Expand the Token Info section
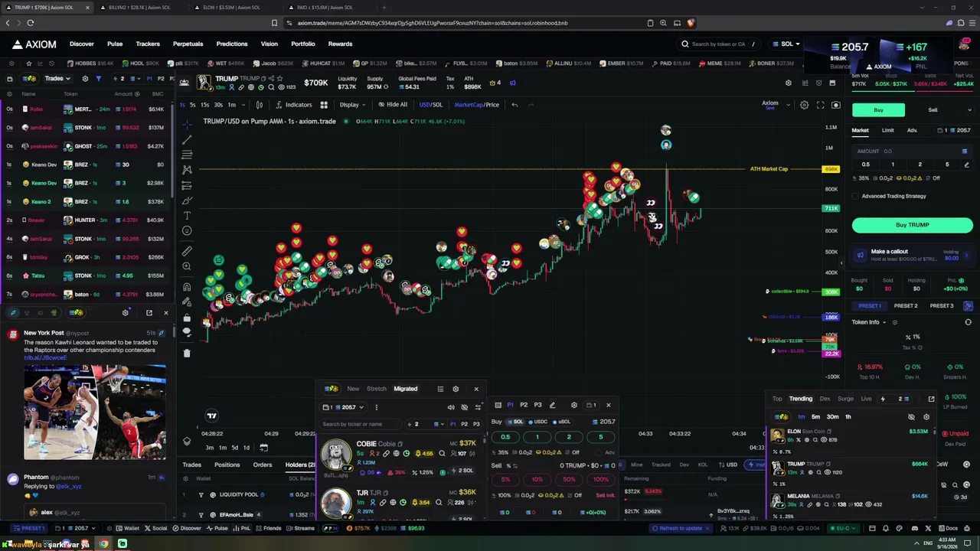 [869, 322]
